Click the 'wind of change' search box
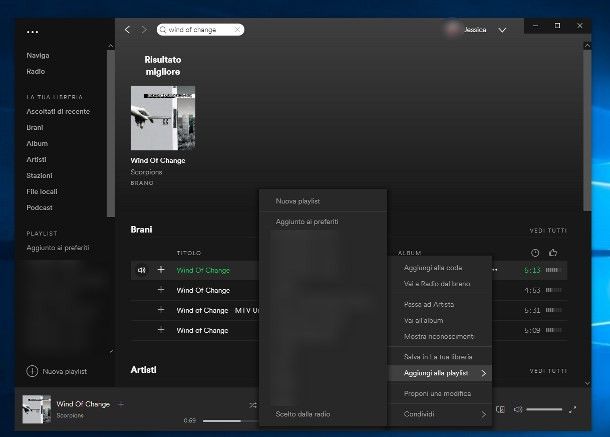 (x=200, y=30)
